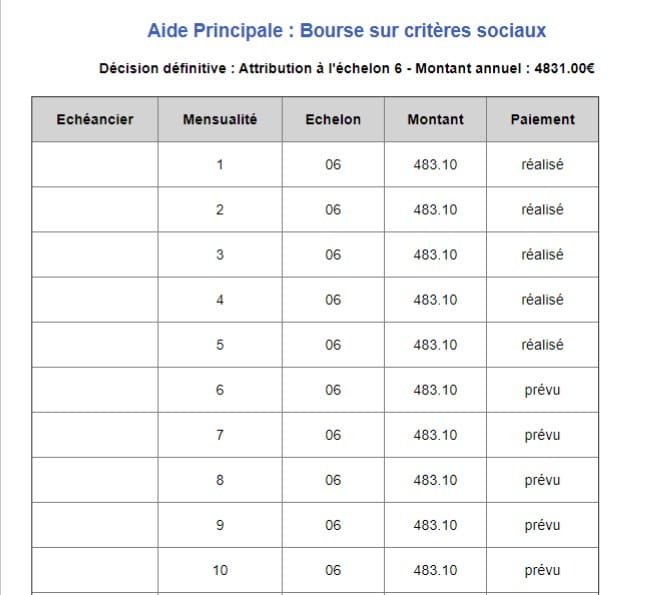Screen dimensions: 653x595
Task: Select the 483.10 amount for mensualité 7
Action: click(x=435, y=435)
